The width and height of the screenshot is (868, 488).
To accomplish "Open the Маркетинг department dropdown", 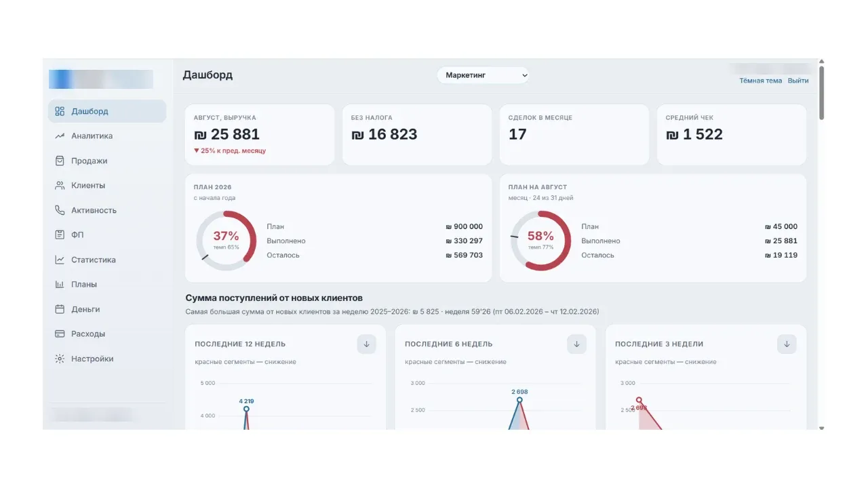I will click(483, 75).
